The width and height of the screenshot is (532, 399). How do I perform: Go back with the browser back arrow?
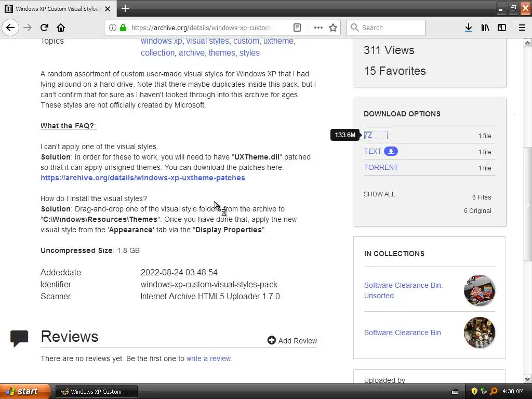[x=10, y=28]
